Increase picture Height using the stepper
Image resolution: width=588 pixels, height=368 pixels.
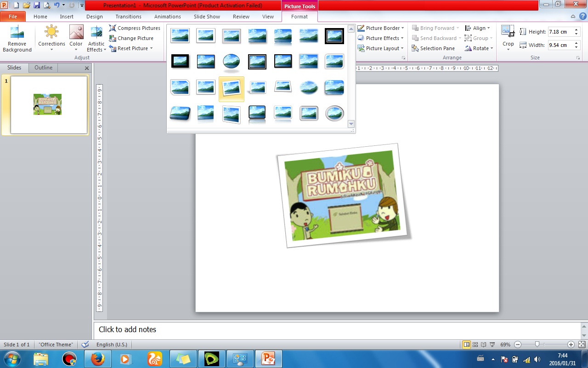pyautogui.click(x=576, y=29)
